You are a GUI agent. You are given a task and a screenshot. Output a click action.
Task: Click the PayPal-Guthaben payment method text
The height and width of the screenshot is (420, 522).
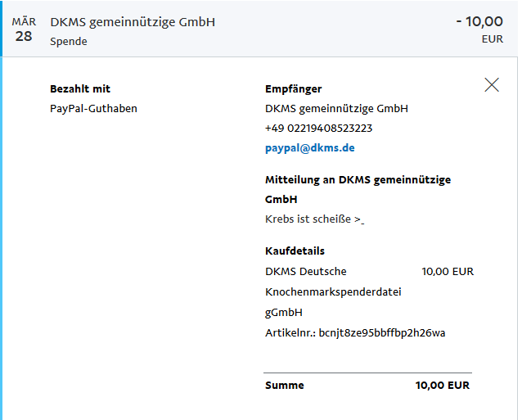click(93, 109)
